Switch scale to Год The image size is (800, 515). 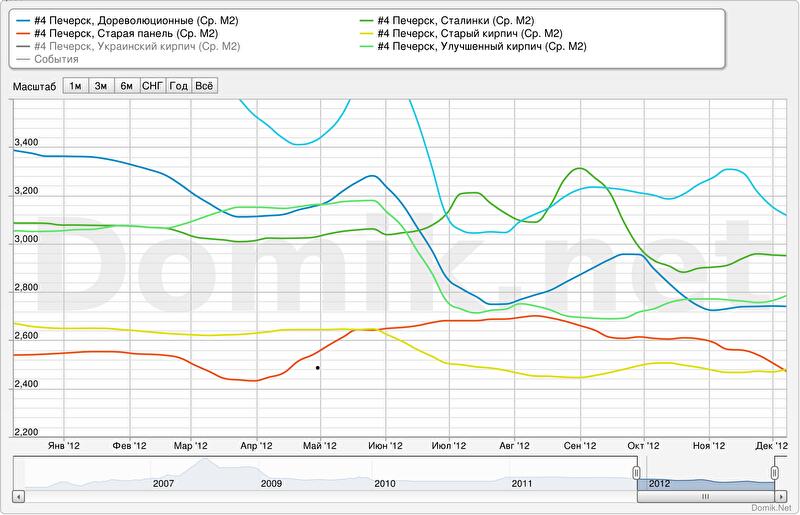[x=179, y=86]
